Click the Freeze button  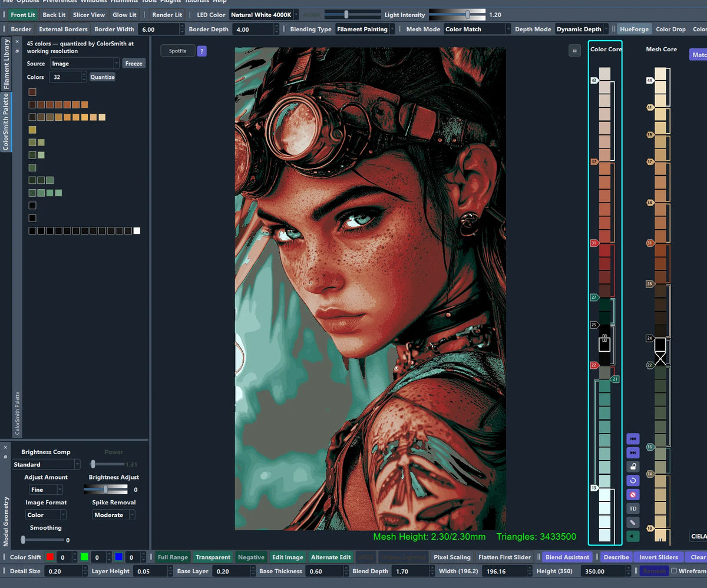134,64
